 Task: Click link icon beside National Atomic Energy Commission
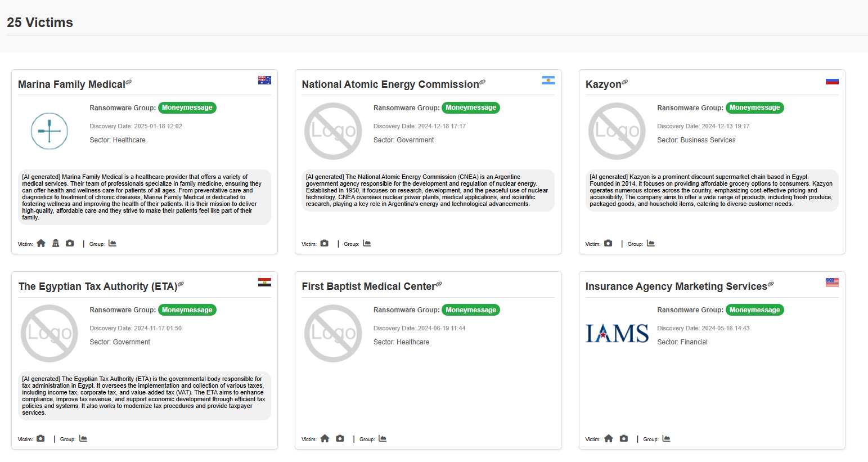tap(483, 82)
